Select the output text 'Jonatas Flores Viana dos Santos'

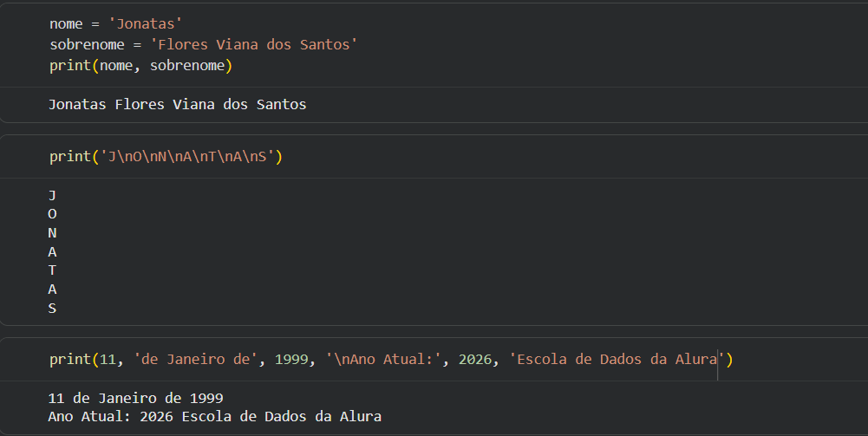[x=178, y=105]
